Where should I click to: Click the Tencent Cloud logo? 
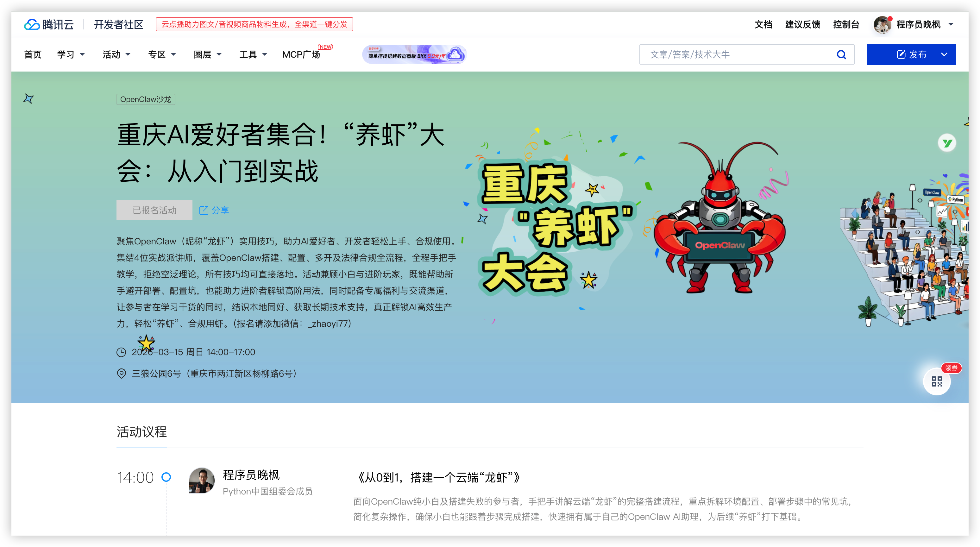pyautogui.click(x=49, y=24)
